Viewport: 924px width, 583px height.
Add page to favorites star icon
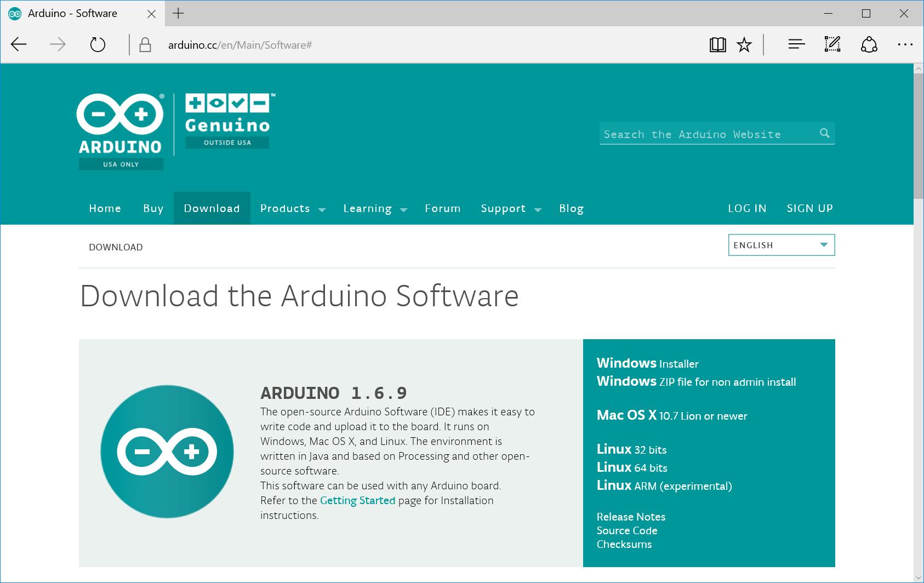[744, 44]
